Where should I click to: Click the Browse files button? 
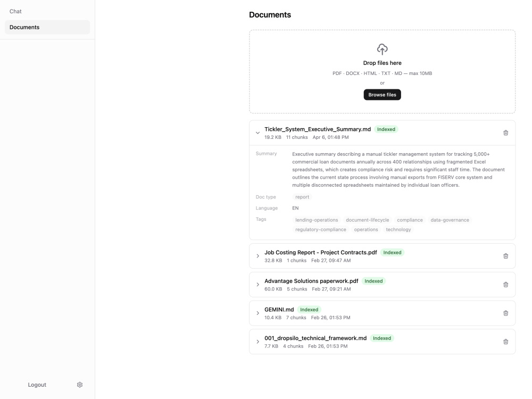coord(382,95)
